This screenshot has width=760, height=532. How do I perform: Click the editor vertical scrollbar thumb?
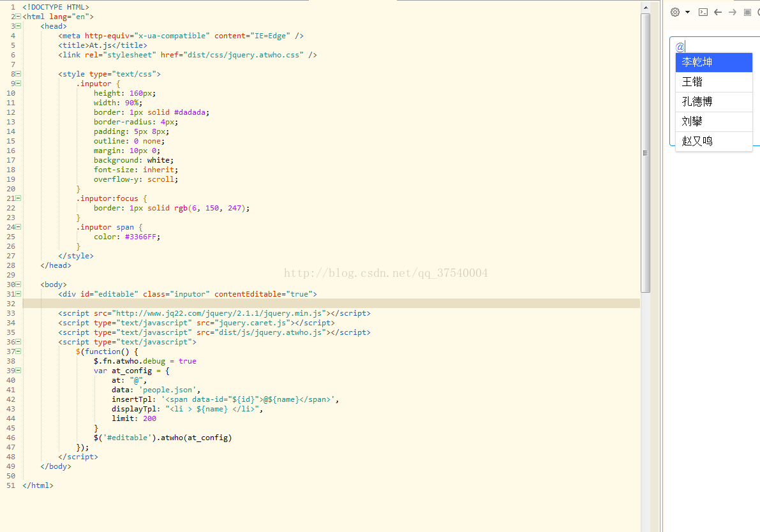coord(646,153)
